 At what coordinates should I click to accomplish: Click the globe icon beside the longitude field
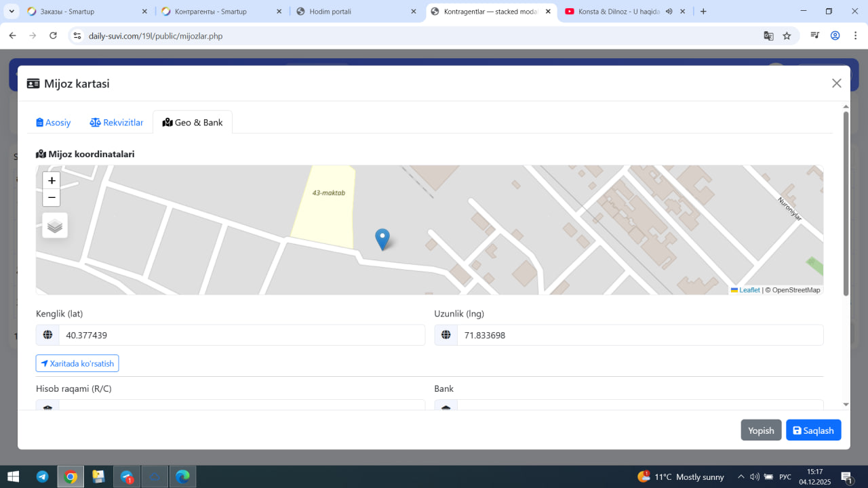tap(446, 335)
